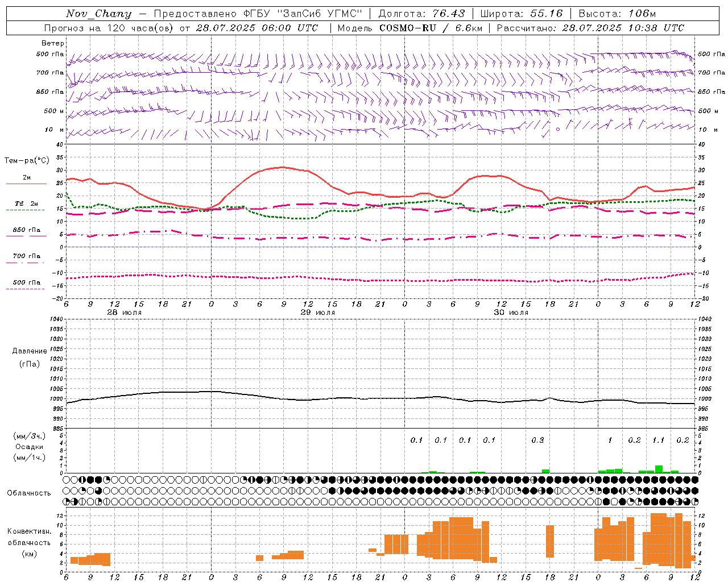This screenshot has height=582, width=728.
Task: Click the "30 июля" date label
Action: [x=511, y=313]
